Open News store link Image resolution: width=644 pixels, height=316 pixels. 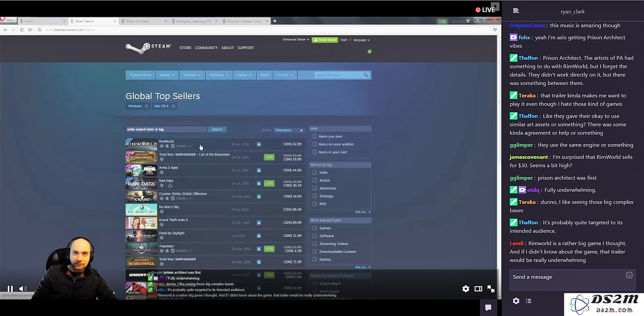point(264,75)
